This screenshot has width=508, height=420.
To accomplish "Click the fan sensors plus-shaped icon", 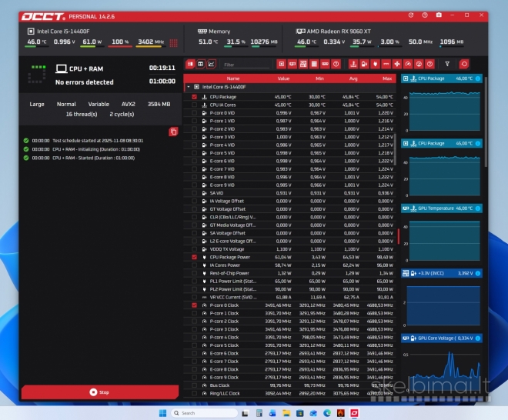I will tap(397, 64).
